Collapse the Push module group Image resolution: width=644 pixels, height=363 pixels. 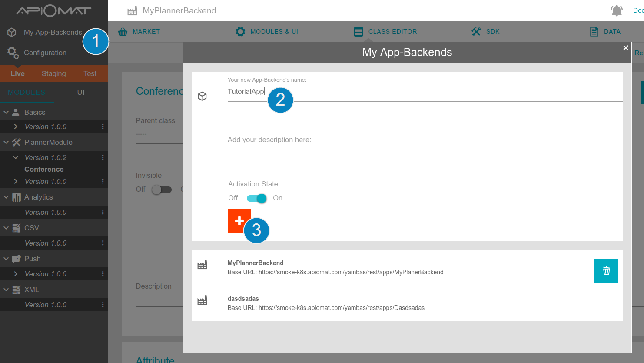point(6,259)
